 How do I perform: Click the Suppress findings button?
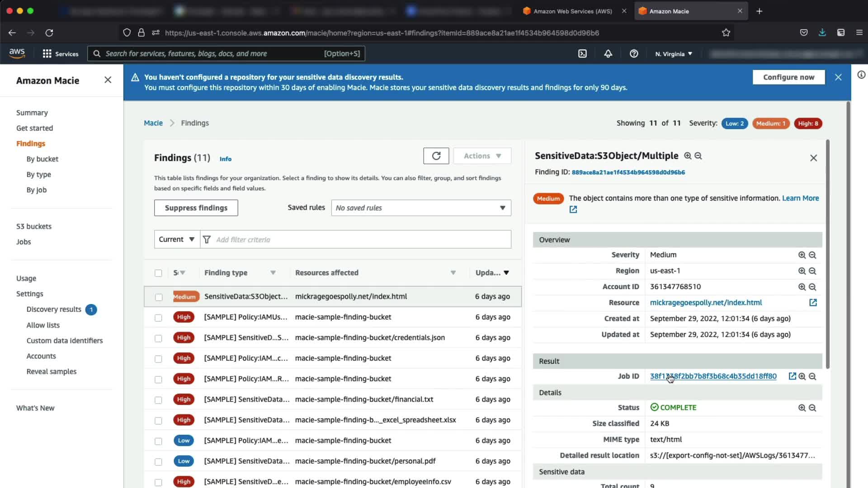pos(196,208)
